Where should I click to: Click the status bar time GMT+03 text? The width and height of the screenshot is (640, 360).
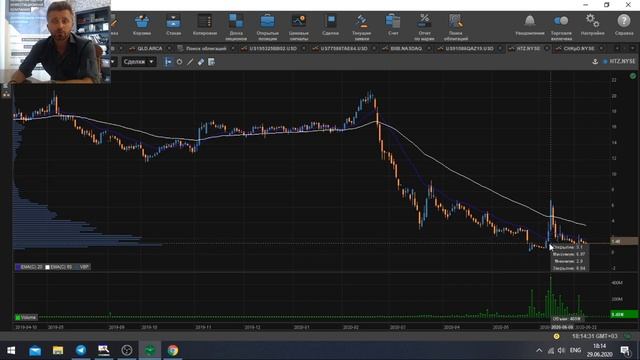tap(594, 336)
